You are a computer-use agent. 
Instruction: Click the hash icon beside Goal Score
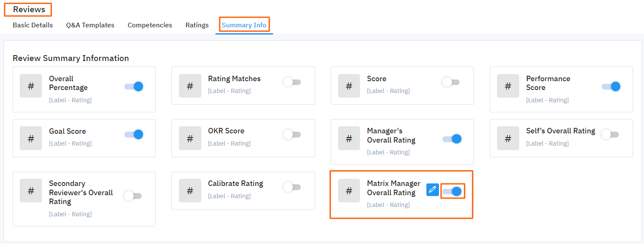[x=31, y=139]
